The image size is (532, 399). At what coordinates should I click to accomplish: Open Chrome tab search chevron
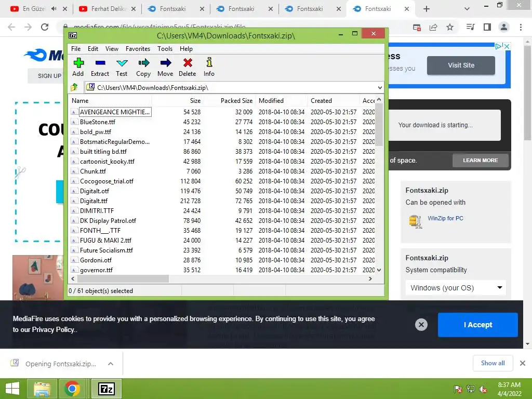coord(467,9)
